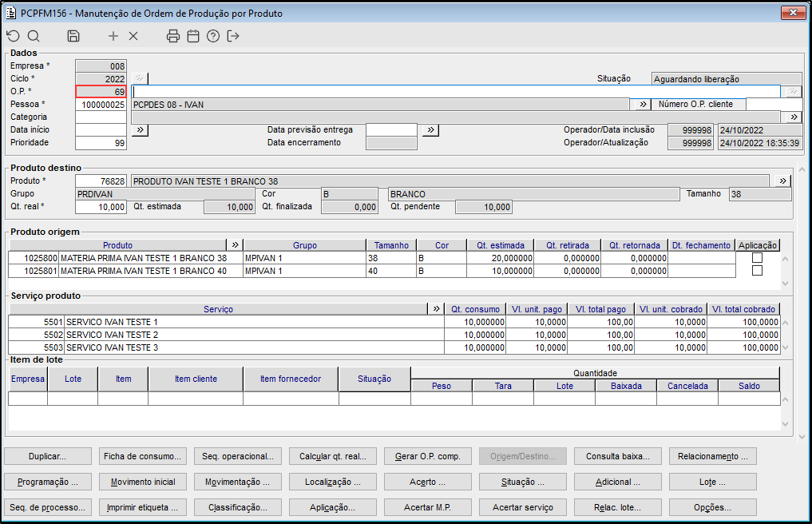Check Aplicação box for MATERIA PRIMA BRANCO 38
The image size is (812, 524).
tap(757, 258)
